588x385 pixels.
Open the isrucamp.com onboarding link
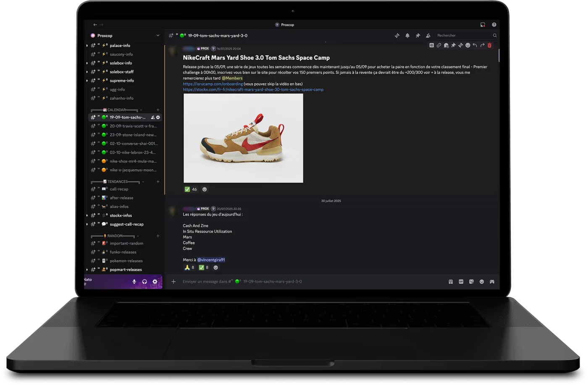pos(213,84)
